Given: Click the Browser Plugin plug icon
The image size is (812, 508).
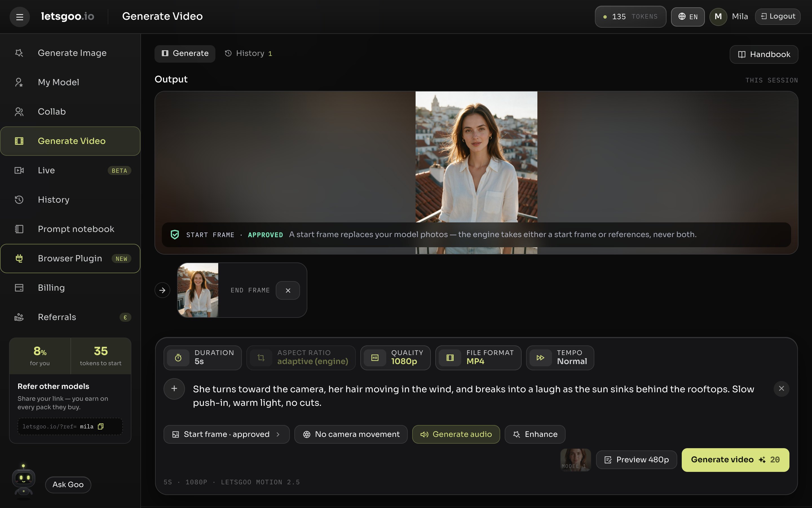Looking at the screenshot, I should coord(19,258).
